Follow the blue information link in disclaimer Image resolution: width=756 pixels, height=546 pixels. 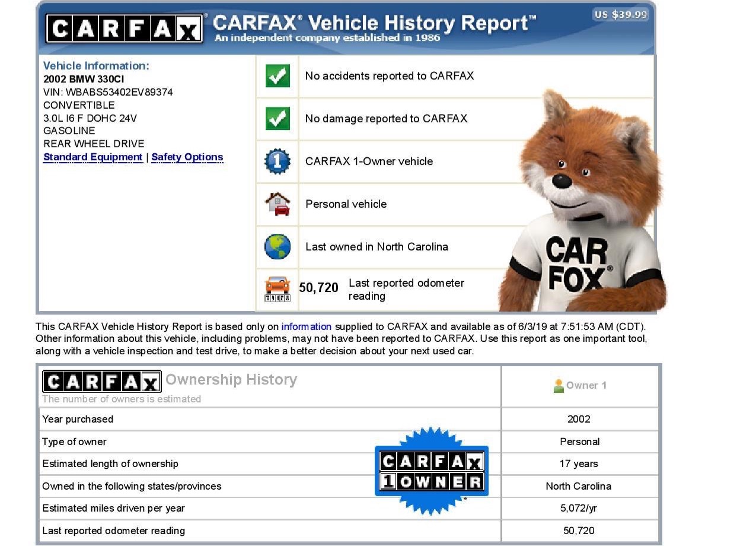click(x=307, y=326)
